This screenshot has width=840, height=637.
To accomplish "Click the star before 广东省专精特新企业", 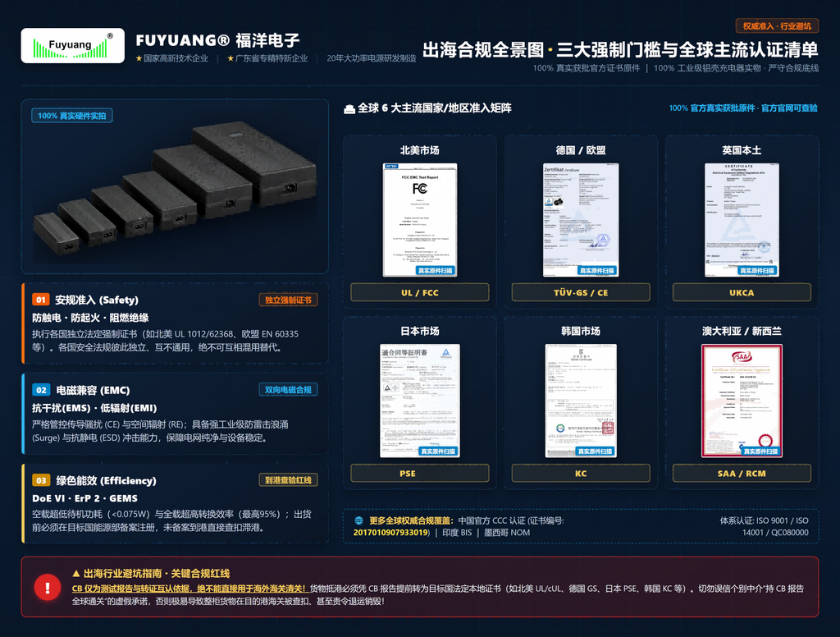I will [x=231, y=58].
